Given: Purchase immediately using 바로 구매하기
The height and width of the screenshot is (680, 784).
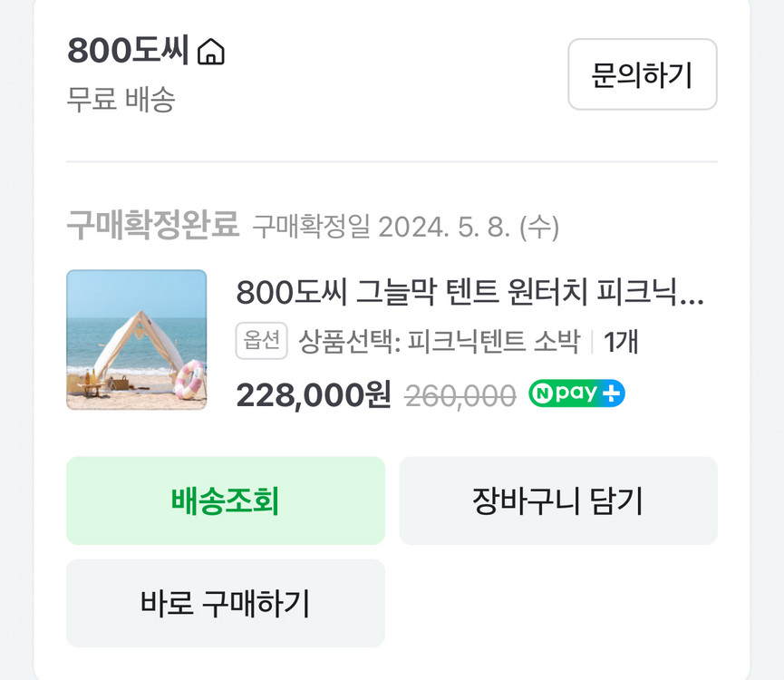Looking at the screenshot, I should pos(224,603).
